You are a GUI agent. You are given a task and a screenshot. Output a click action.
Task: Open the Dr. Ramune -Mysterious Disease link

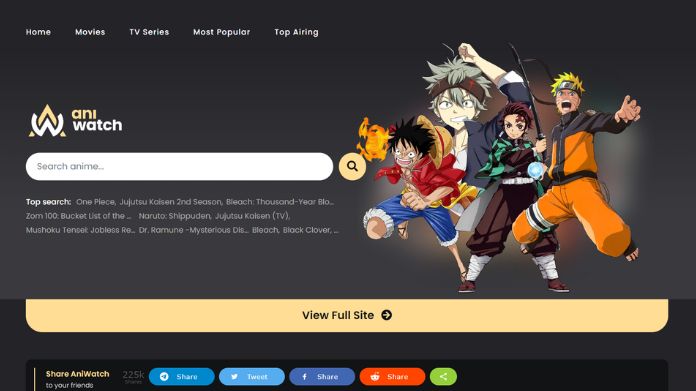click(193, 230)
